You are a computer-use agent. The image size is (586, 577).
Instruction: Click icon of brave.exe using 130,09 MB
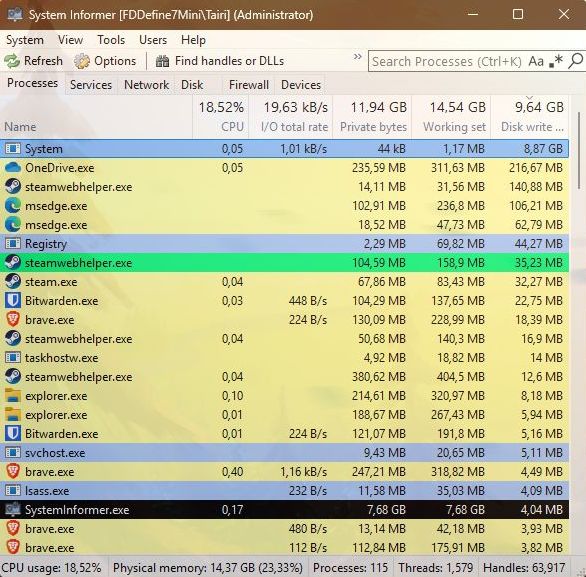13,320
